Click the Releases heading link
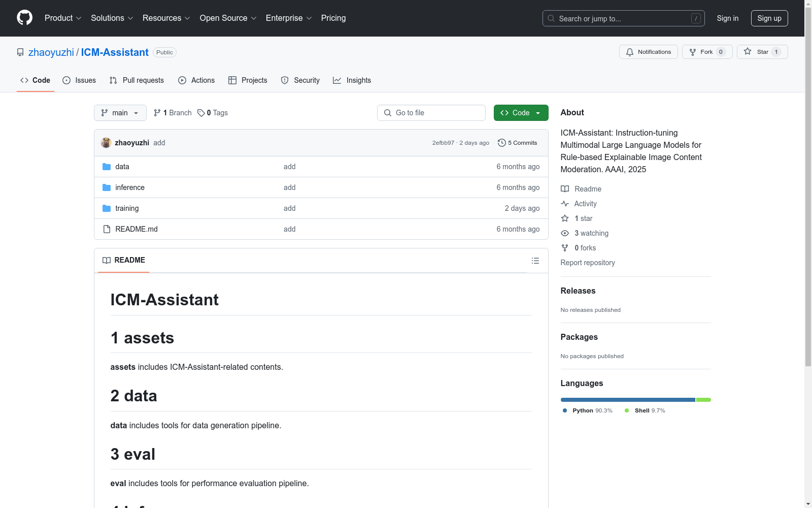812x508 pixels. pos(578,291)
